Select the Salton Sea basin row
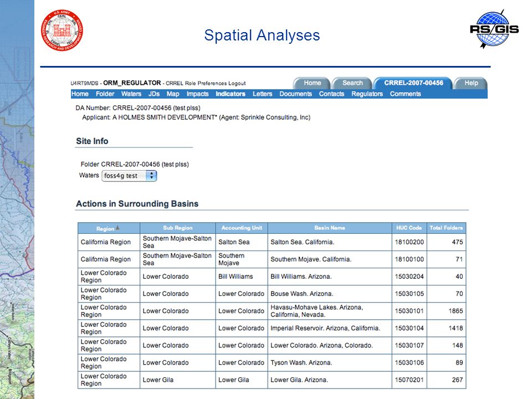The image size is (532, 399). 272,242
